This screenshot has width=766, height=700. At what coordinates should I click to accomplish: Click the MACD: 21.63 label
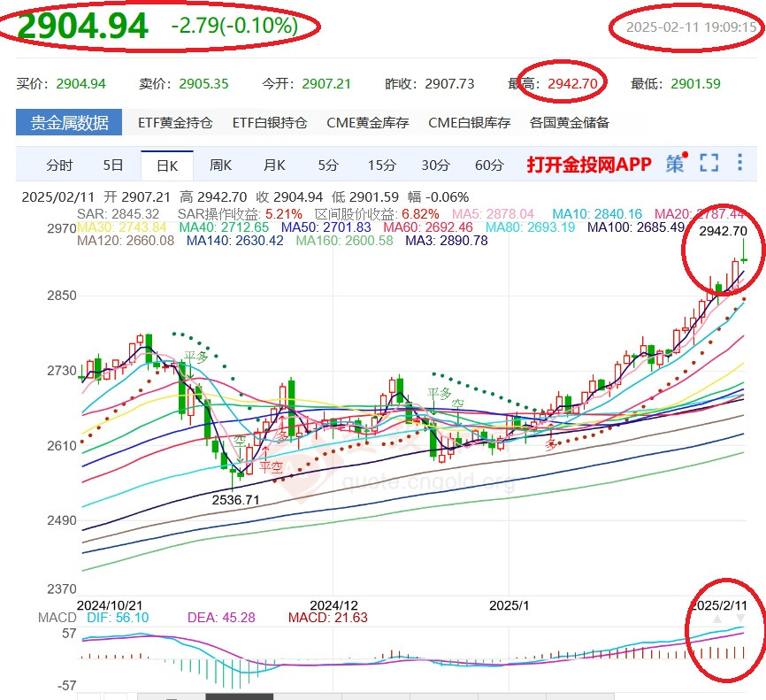[x=328, y=618]
